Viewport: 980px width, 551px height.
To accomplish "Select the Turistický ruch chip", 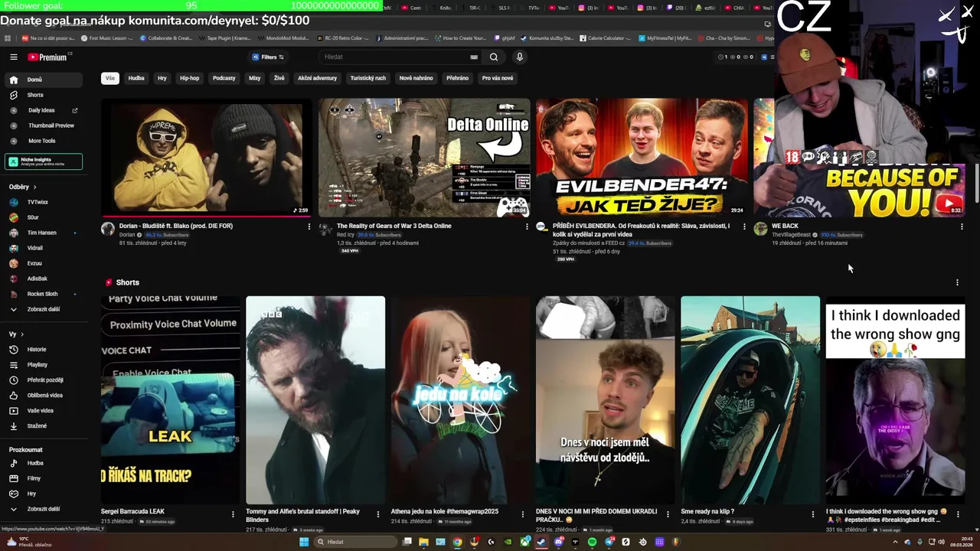I will 368,78.
